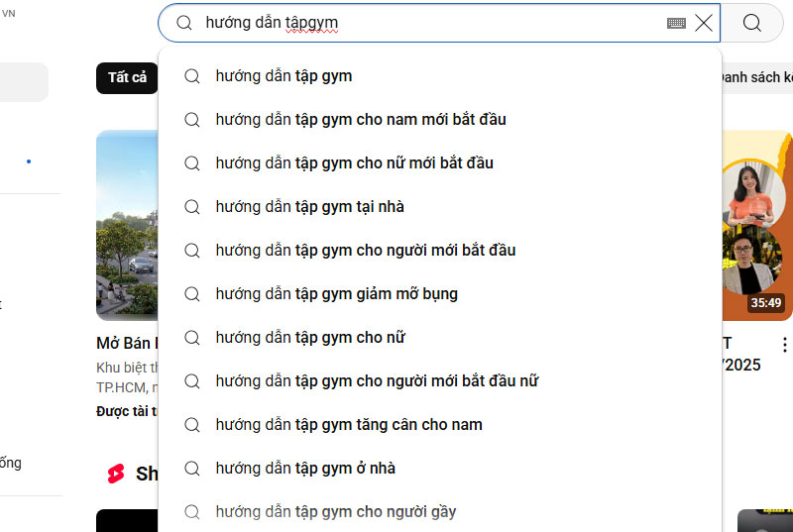Click magnifier icon beside 'tập gym giảm mỡ bụng'
This screenshot has height=532, width=793.
click(192, 294)
